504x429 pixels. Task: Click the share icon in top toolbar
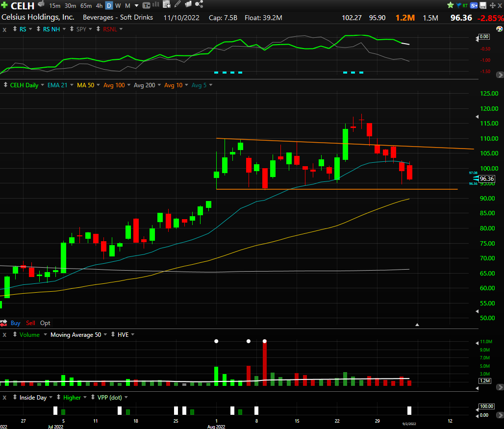click(199, 4)
